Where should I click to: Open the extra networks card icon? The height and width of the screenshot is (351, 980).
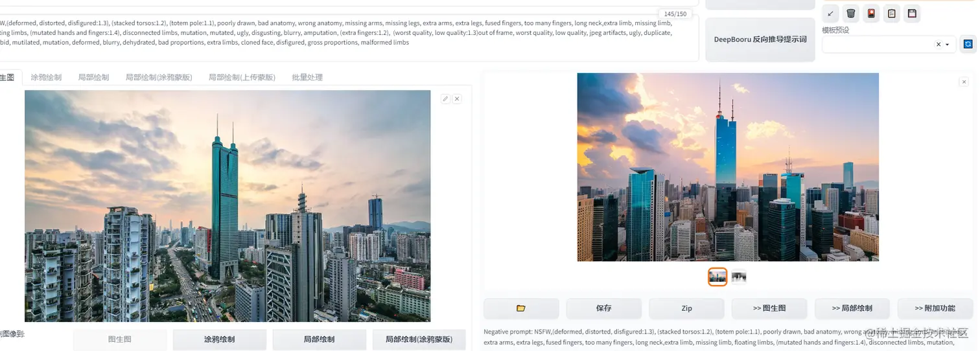tap(871, 13)
